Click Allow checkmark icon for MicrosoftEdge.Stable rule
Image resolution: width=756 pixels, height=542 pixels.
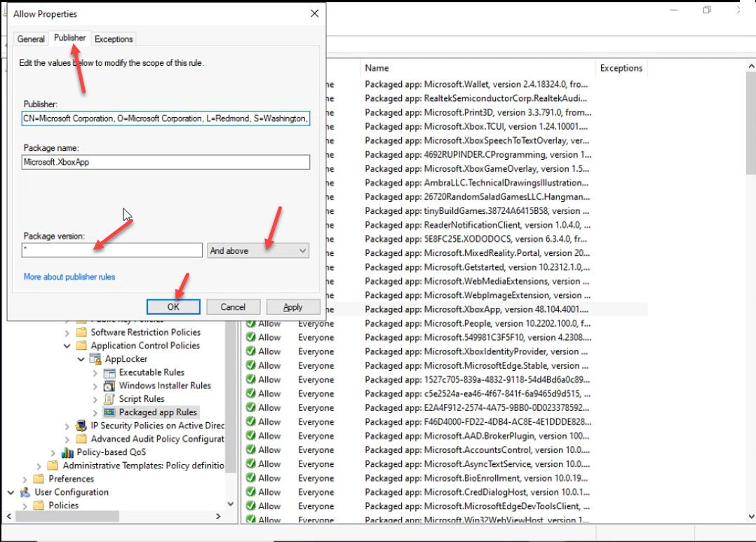[x=251, y=365]
